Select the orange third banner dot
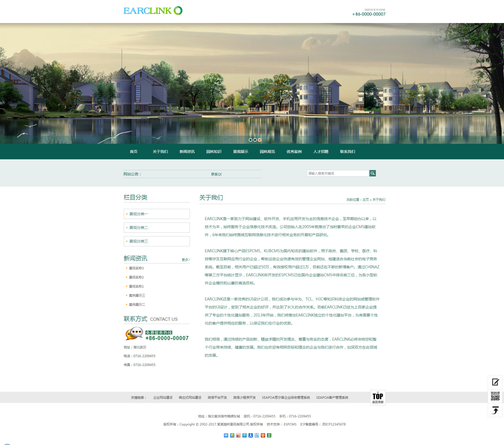The width and height of the screenshot is (504, 445). click(259, 140)
